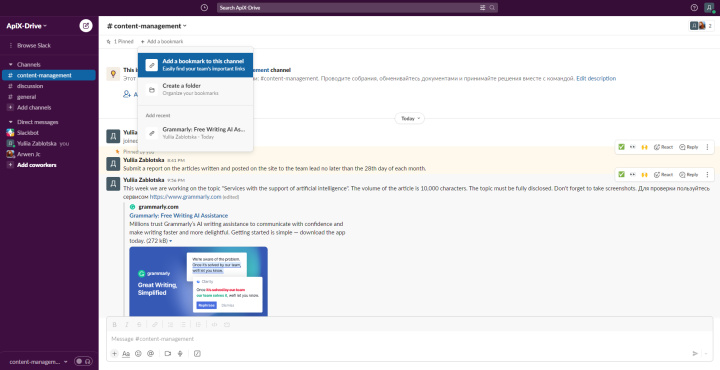Open the Help question mark icon
Screen dimensions: 720x370
pyautogui.click(x=694, y=8)
